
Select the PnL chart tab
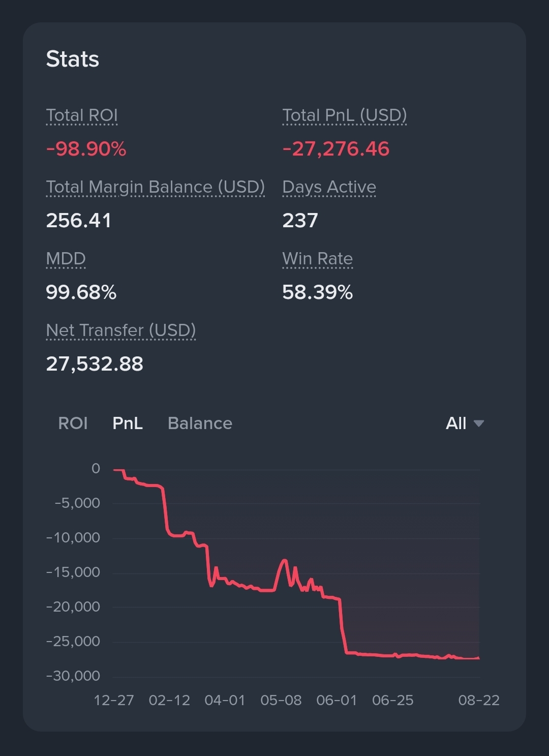pos(128,423)
